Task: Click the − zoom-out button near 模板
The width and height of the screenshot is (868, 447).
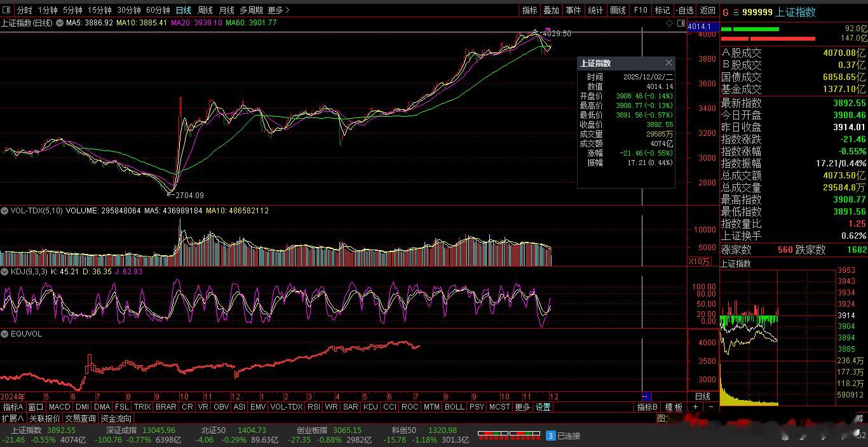Action: point(711,407)
